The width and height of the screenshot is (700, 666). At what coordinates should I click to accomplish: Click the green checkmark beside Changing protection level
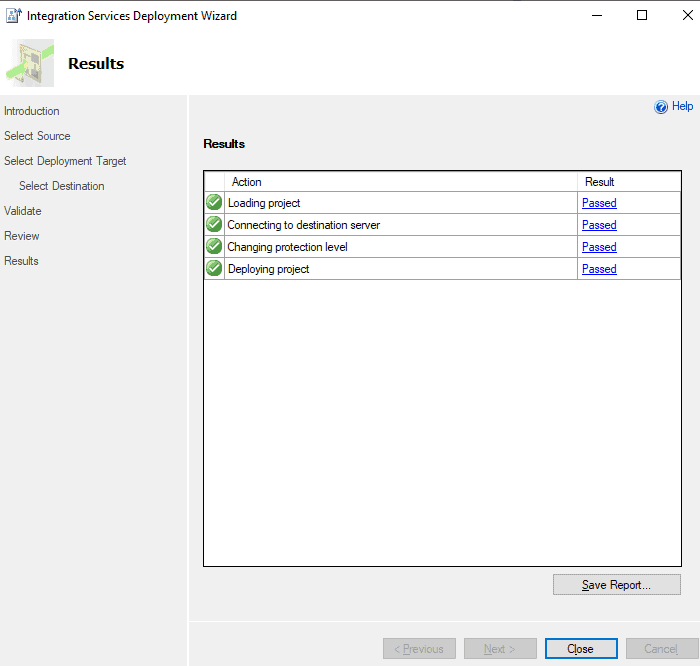[x=214, y=246]
